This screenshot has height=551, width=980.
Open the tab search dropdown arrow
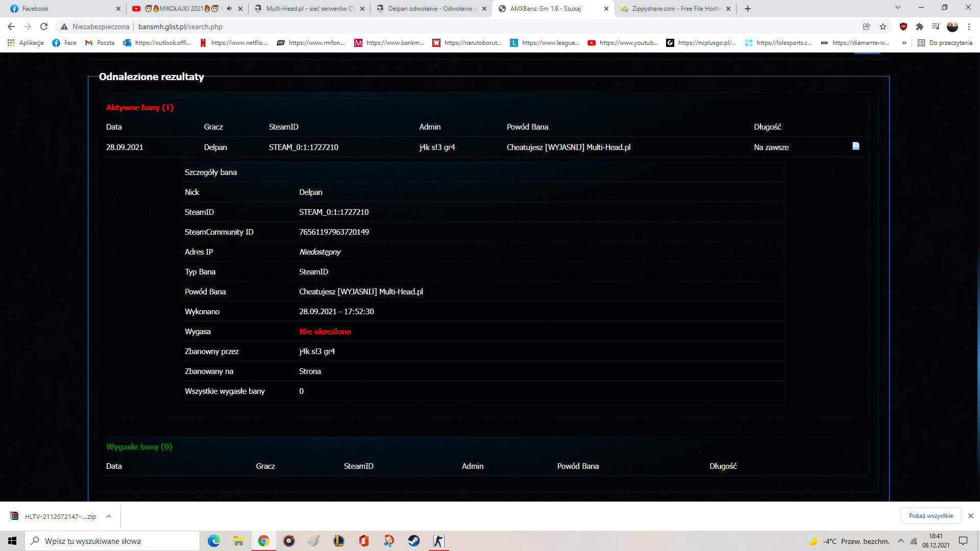pyautogui.click(x=898, y=8)
